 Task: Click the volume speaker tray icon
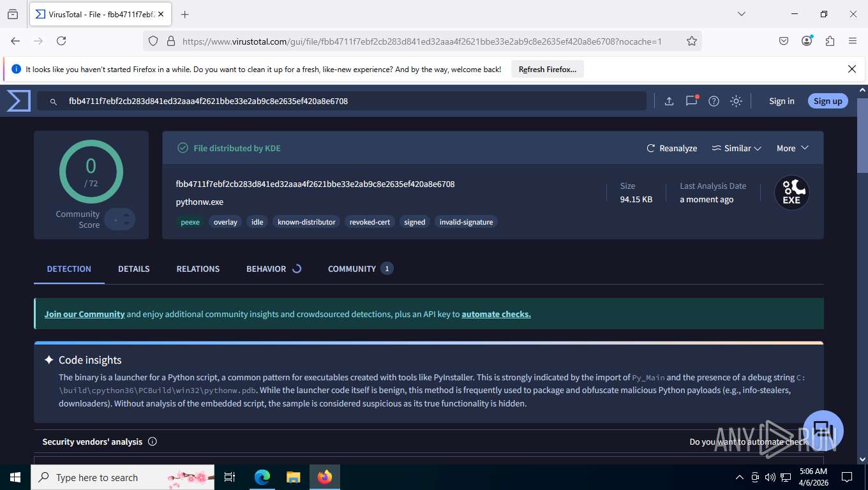pos(770,477)
